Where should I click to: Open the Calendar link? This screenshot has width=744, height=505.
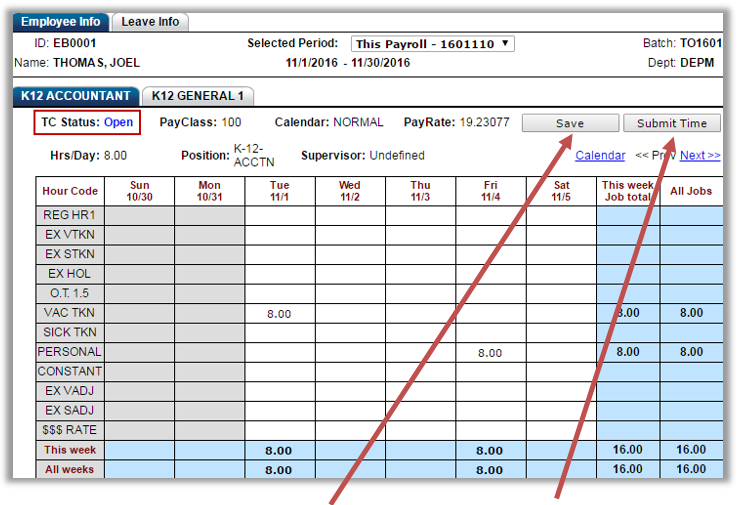[600, 155]
